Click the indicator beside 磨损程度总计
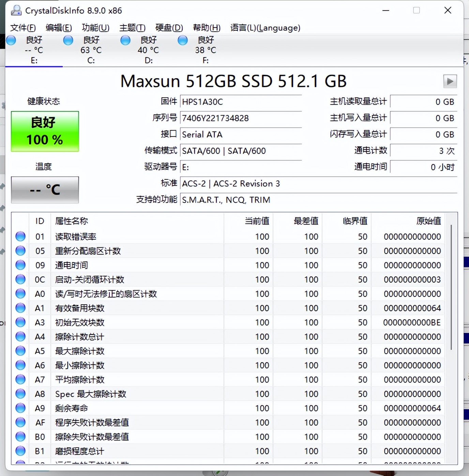Viewport: 469px width, 476px height. pyautogui.click(x=20, y=451)
